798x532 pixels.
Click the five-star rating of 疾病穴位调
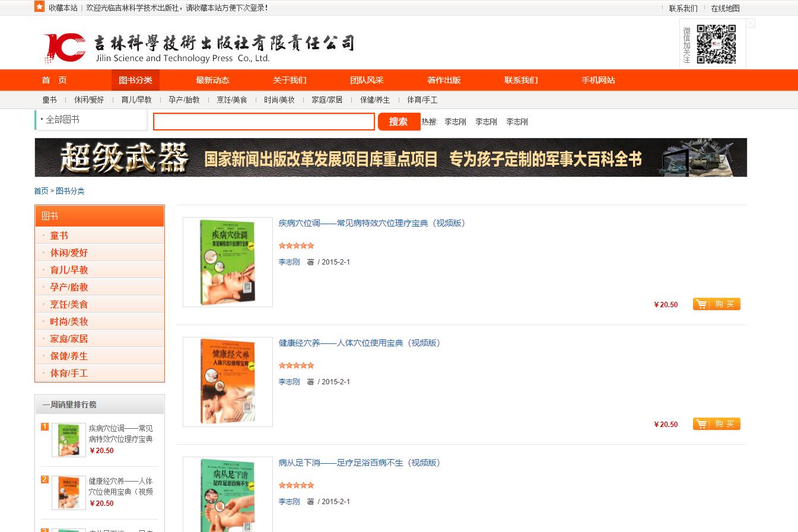coord(296,246)
